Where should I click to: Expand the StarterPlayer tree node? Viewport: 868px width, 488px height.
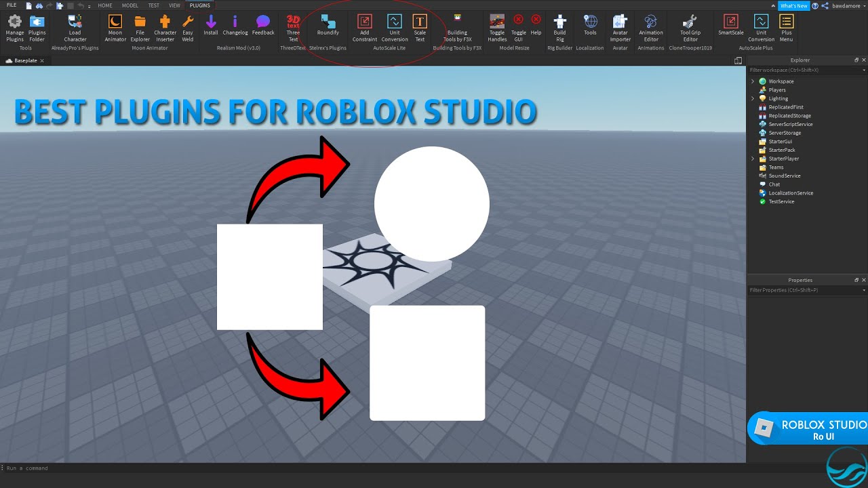(x=752, y=159)
